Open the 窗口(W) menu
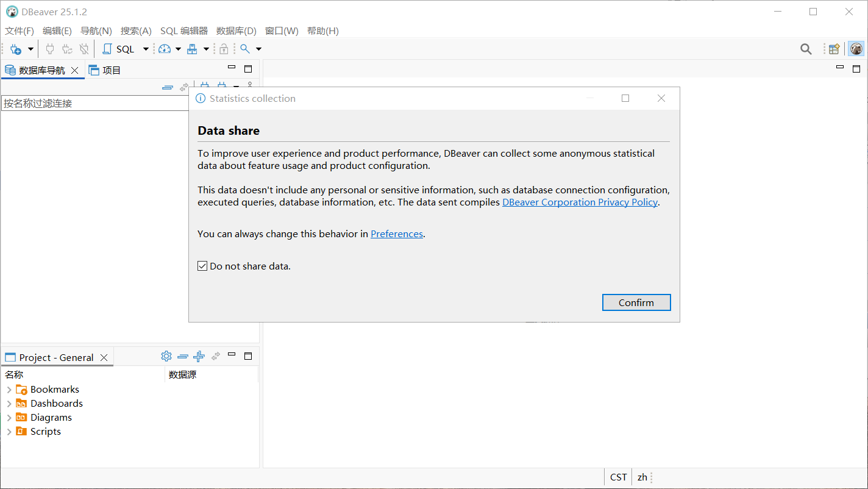Screen dimensions: 868x489 pyautogui.click(x=282, y=31)
